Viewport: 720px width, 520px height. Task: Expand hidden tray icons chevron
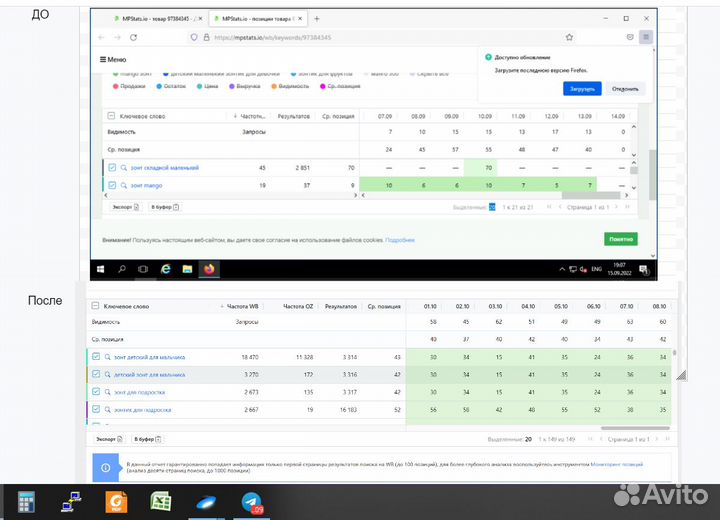point(562,269)
